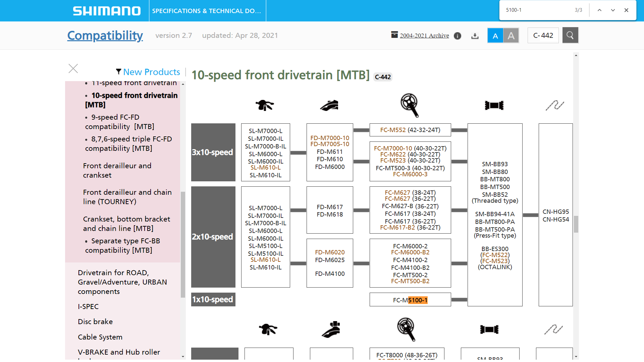Click CN-HG95 chain entry
This screenshot has height=362, width=644.
[556, 212]
